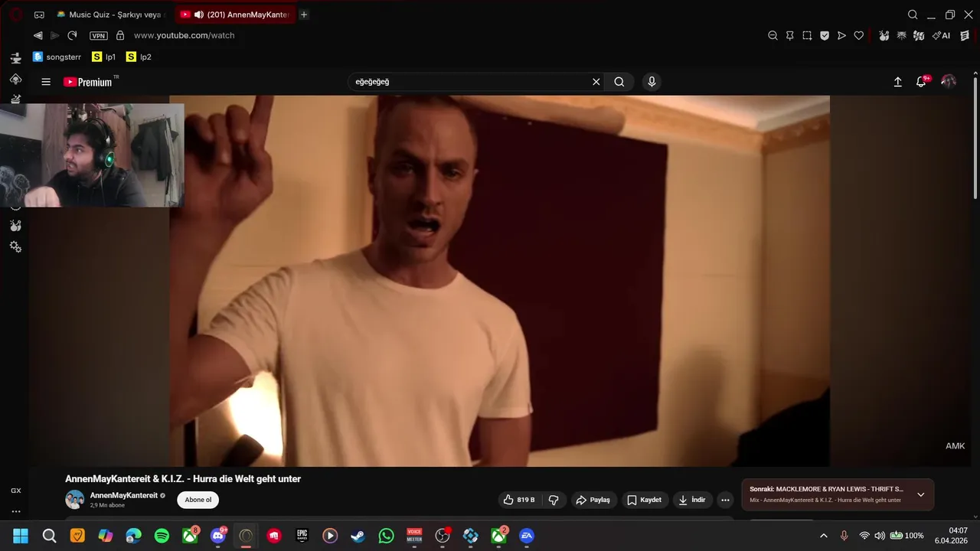Open WhatsApp from the taskbar

[x=386, y=536]
